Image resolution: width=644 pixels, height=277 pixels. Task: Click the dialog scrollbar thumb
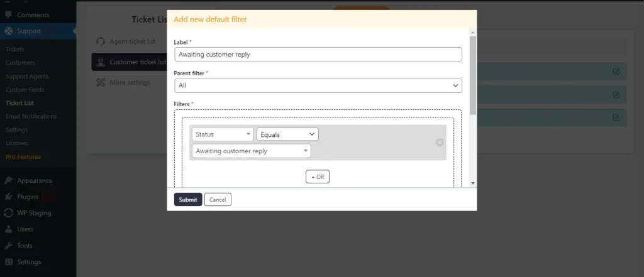473,75
